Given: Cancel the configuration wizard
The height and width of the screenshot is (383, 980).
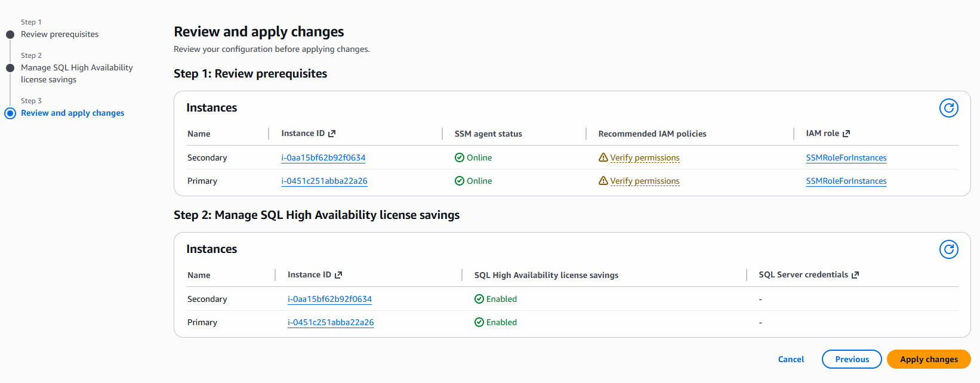Looking at the screenshot, I should [791, 359].
